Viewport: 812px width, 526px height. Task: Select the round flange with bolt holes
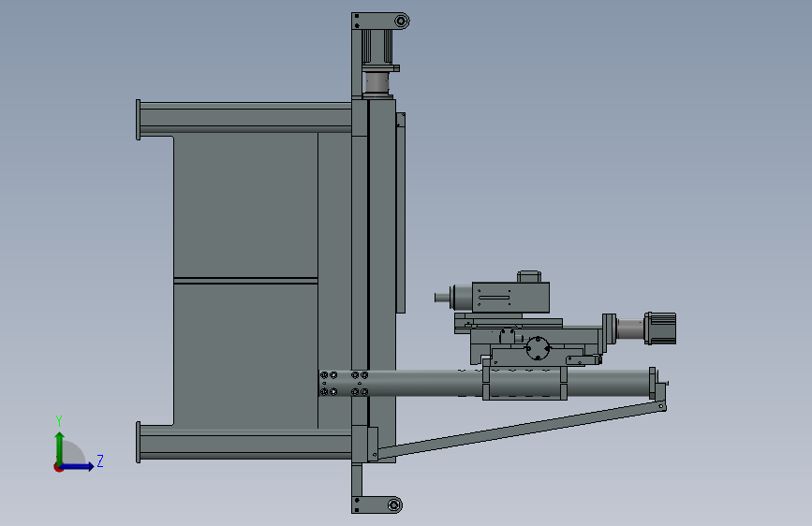coord(538,348)
